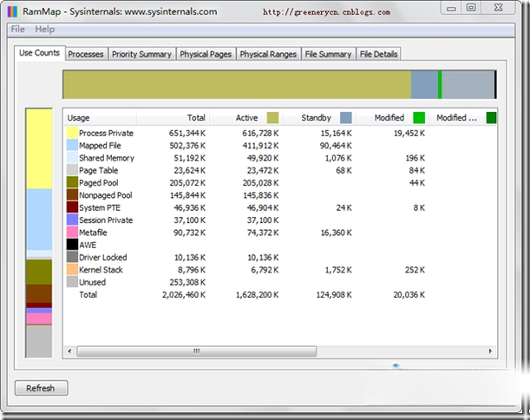Click the horizontal scrollbar thumb
The image size is (530, 420).
coord(197,351)
